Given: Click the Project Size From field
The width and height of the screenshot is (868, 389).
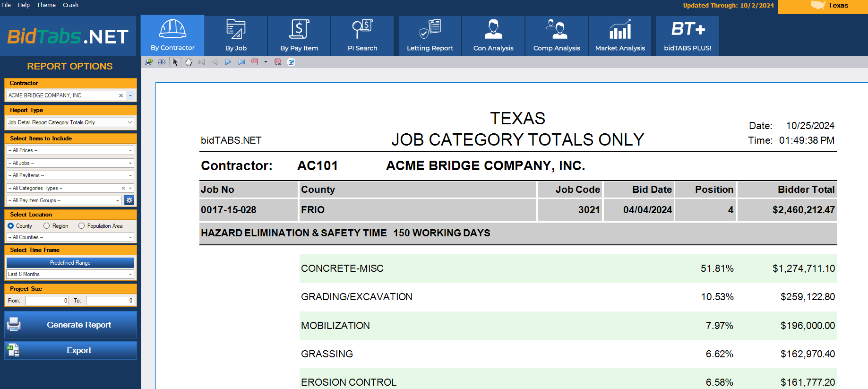Looking at the screenshot, I should (47, 301).
